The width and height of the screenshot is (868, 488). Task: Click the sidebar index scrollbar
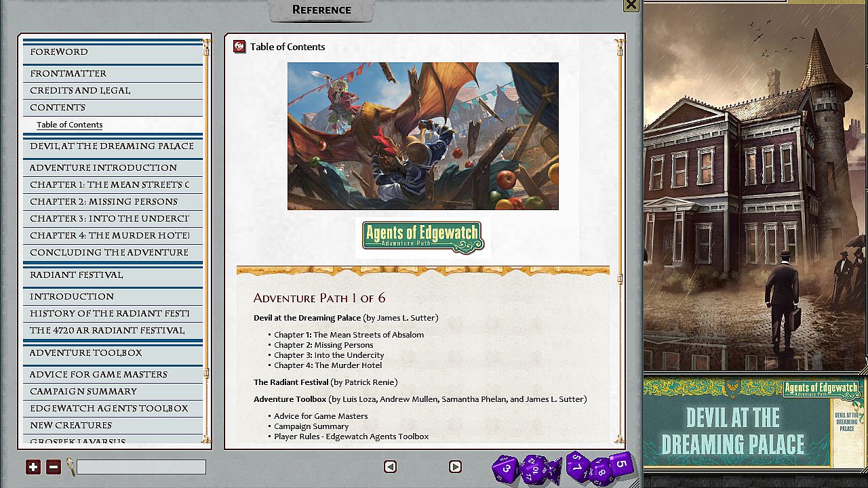pos(206,241)
